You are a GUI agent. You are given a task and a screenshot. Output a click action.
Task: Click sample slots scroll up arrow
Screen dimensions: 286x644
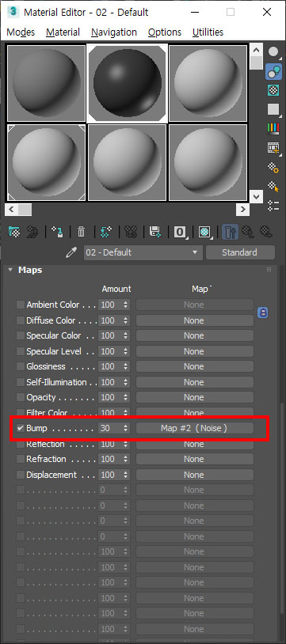pos(256,50)
